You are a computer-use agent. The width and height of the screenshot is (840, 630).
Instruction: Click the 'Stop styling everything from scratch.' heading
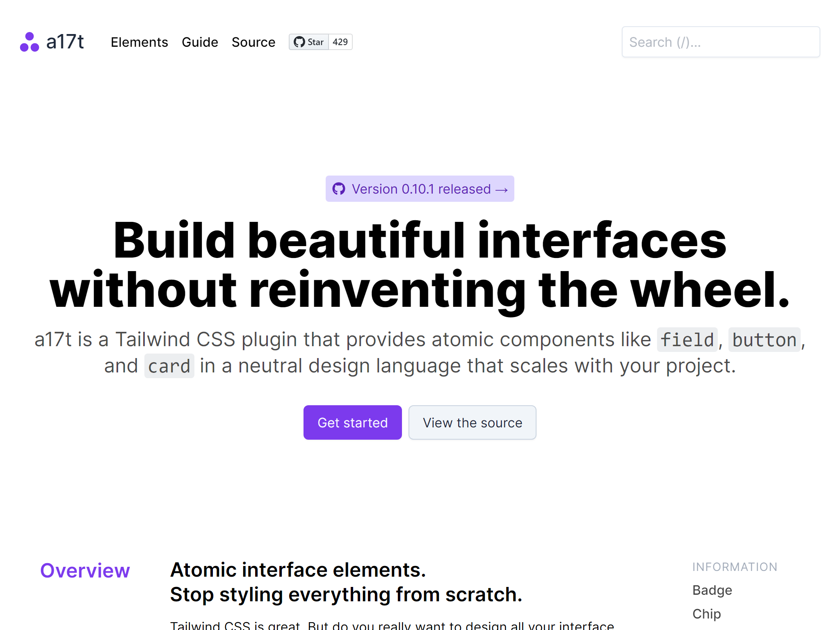(346, 594)
